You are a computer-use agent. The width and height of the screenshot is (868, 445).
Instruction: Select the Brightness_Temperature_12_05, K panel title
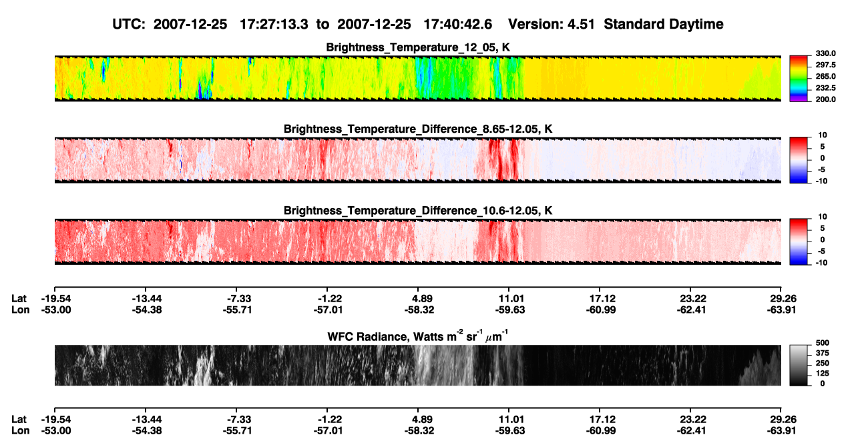click(418, 47)
